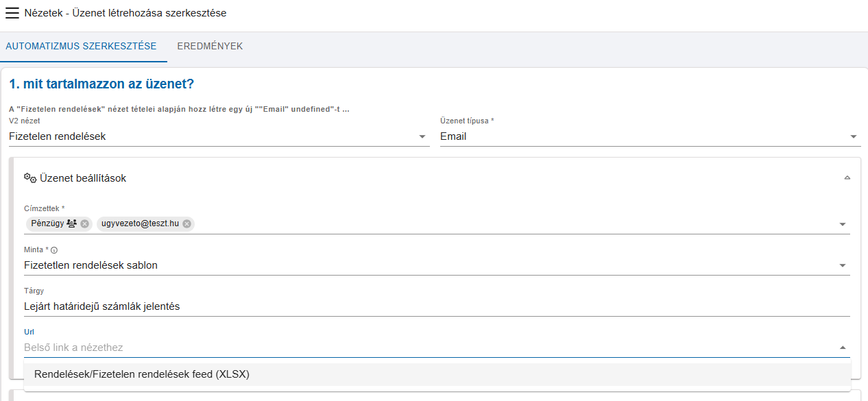
Task: Close the Url dropdown with arrow
Action: [843, 348]
